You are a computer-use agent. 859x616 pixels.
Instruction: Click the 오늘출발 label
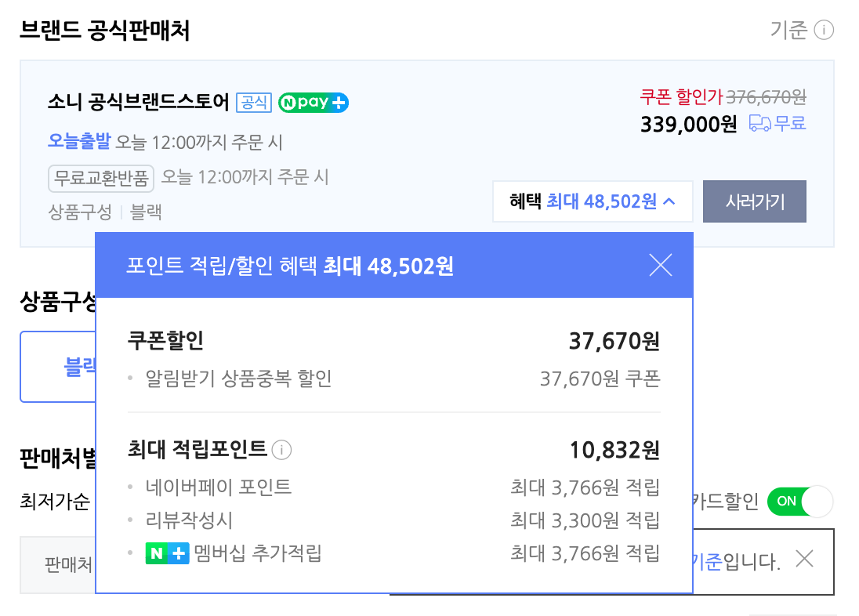coord(79,141)
